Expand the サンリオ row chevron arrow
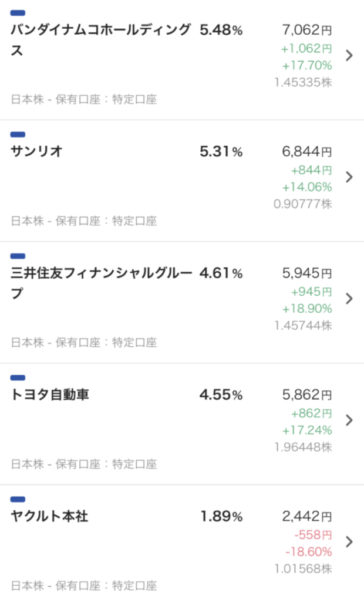 pos(349,177)
